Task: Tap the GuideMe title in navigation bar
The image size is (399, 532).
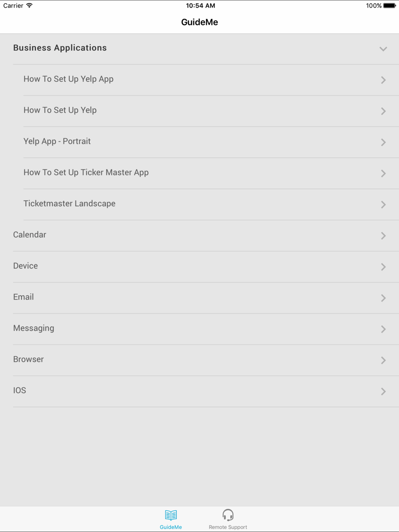Action: (x=199, y=22)
